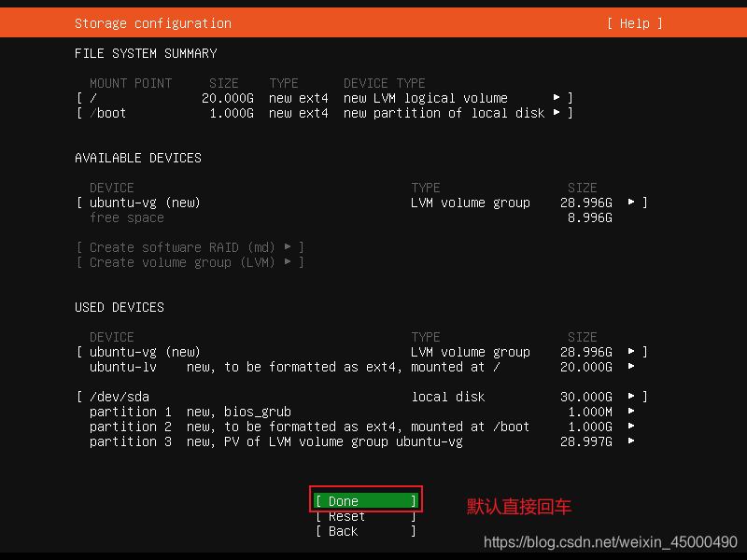This screenshot has height=560, width=747.
Task: Open Create software RAID (md) option
Action: pos(190,247)
